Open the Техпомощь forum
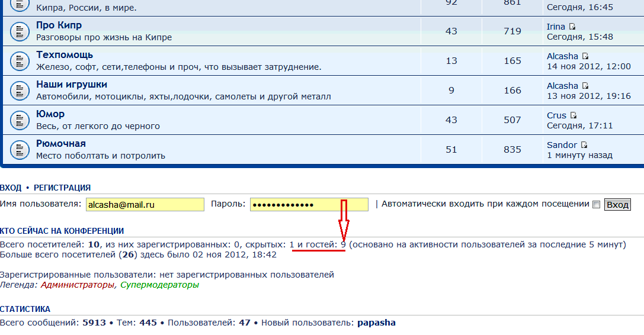The image size is (644, 335). (65, 55)
